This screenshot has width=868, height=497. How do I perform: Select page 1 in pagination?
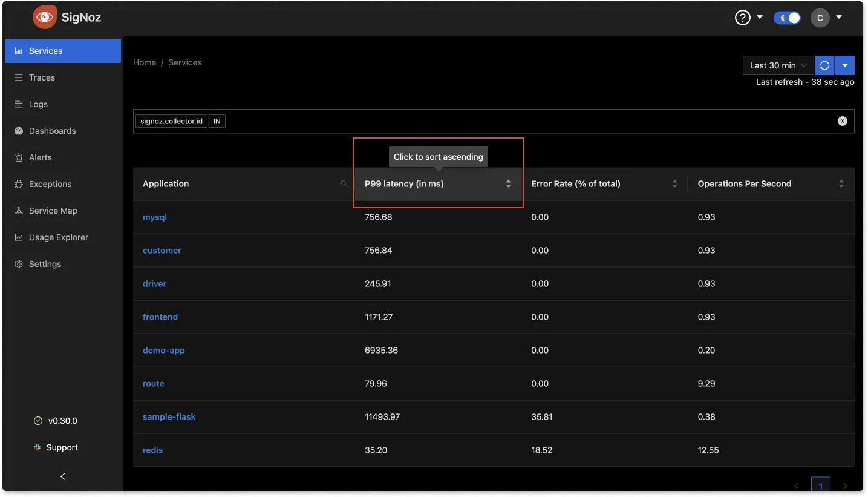point(821,485)
